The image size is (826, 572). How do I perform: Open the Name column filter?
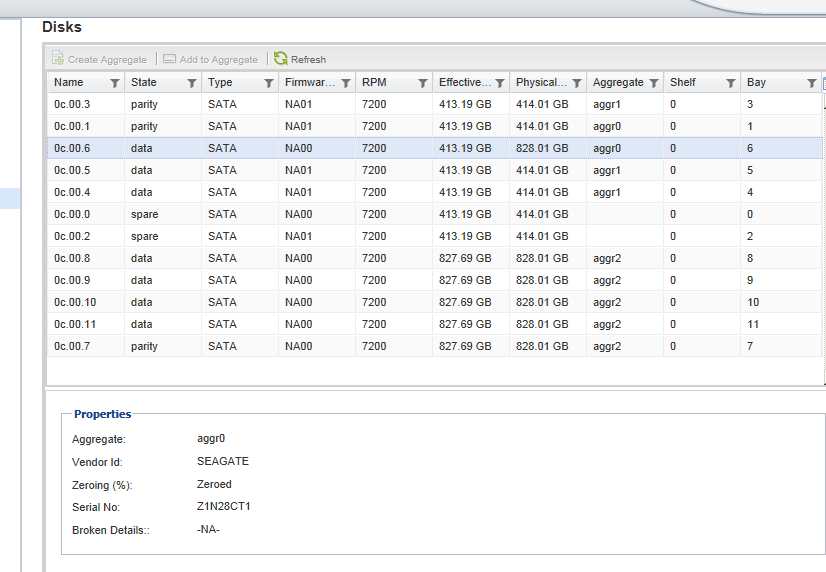114,83
